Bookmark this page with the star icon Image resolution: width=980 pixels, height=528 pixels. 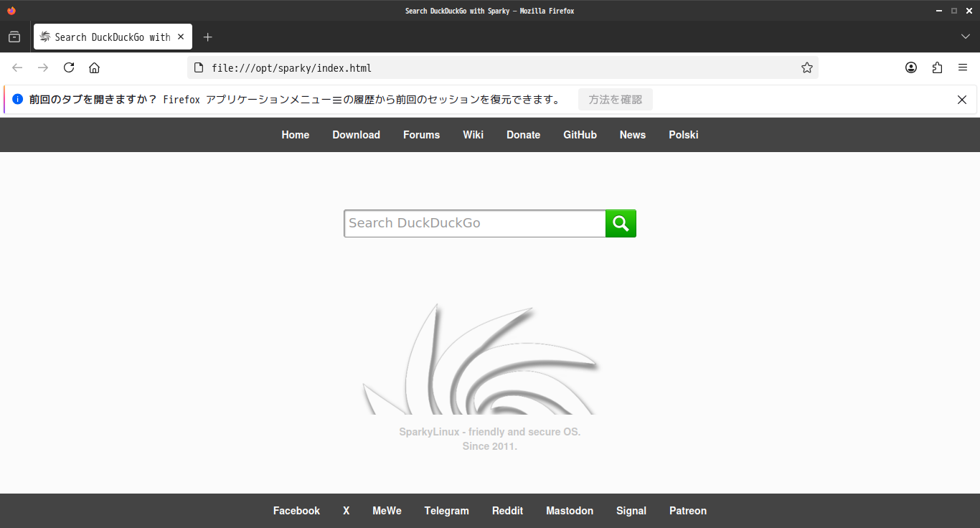807,68
